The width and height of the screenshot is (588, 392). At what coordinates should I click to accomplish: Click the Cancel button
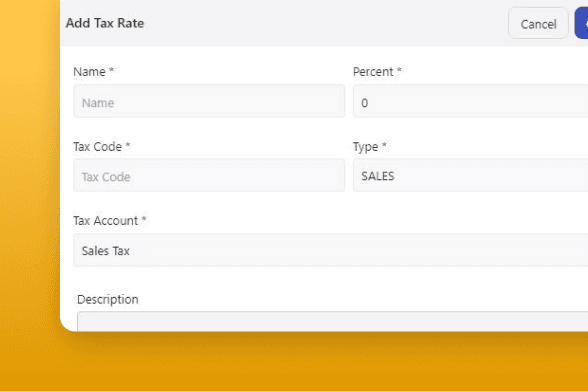538,23
